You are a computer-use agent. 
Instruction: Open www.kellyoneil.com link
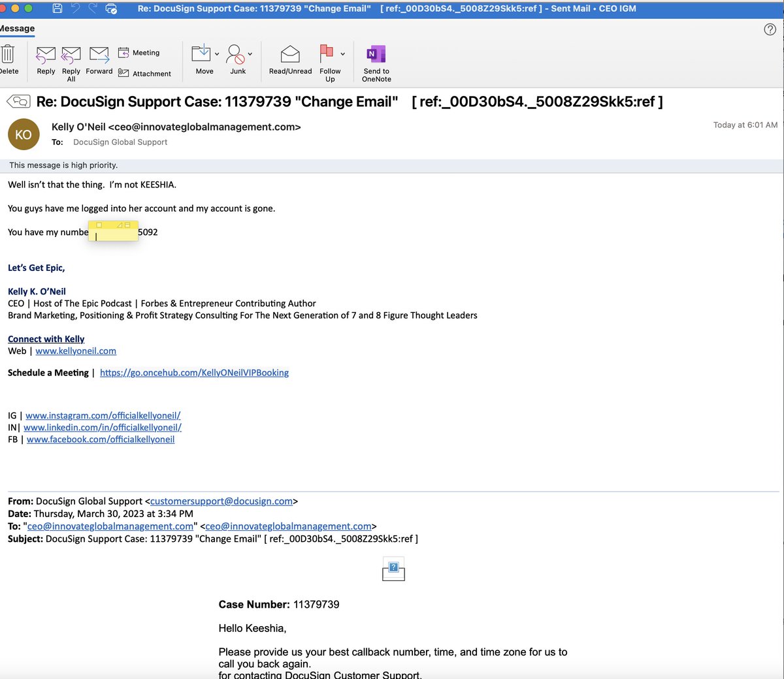point(76,351)
